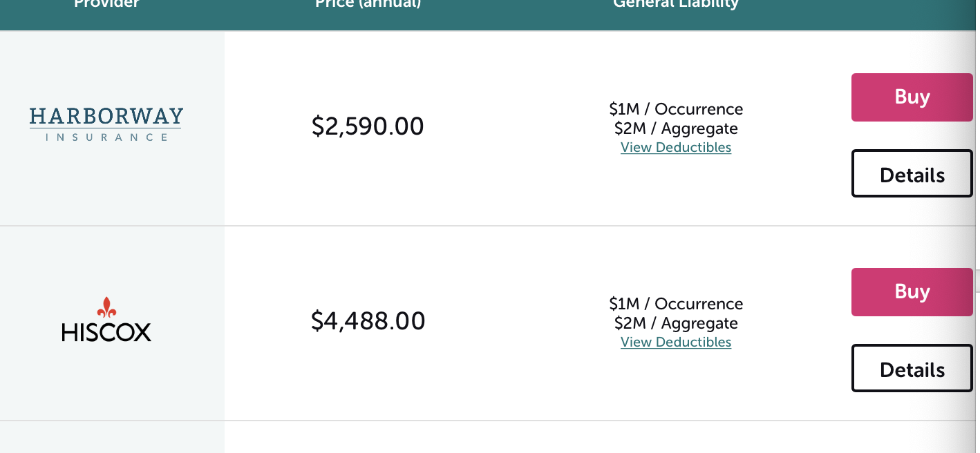Click Hiscox's $2M / Aggregate text

tap(675, 323)
